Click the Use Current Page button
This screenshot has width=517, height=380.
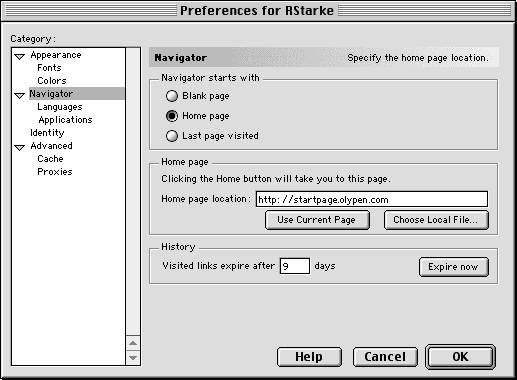pyautogui.click(x=317, y=220)
